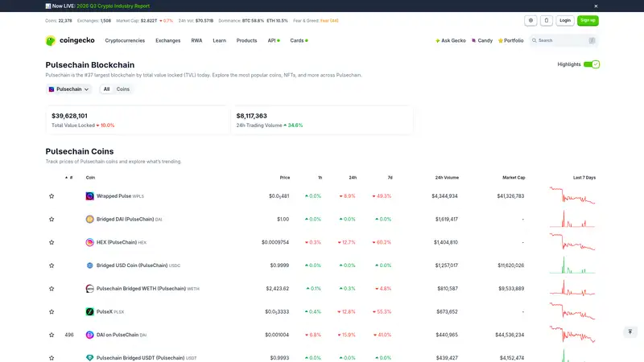
Task: Select the Coins filter tab
Action: click(123, 89)
